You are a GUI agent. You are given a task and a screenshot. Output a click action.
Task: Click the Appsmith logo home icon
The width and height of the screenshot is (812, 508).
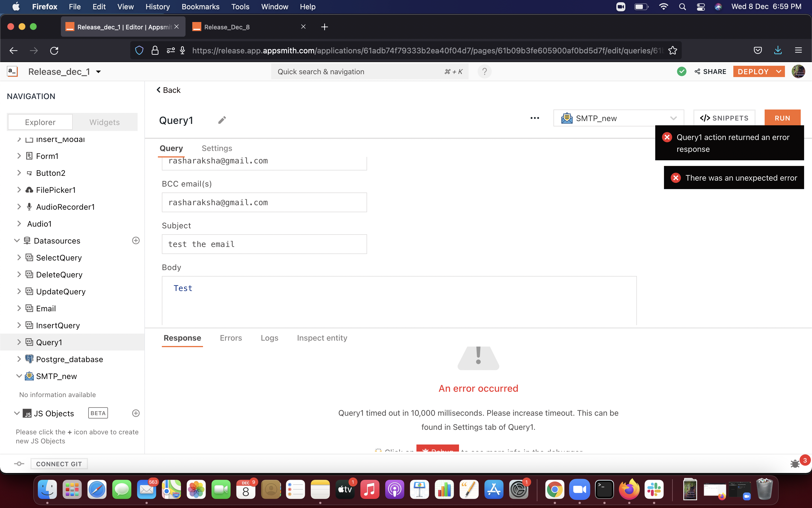[x=12, y=72]
